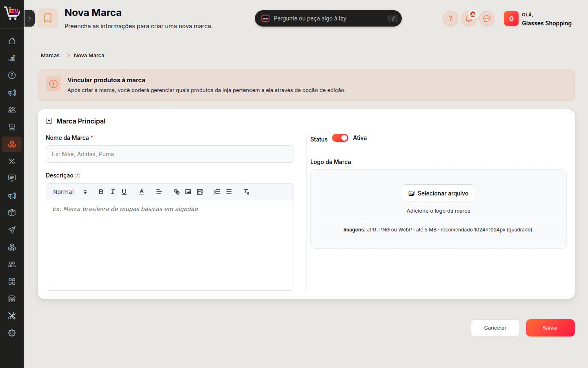
Task: Click the orange question mark header button
Action: pos(451,18)
